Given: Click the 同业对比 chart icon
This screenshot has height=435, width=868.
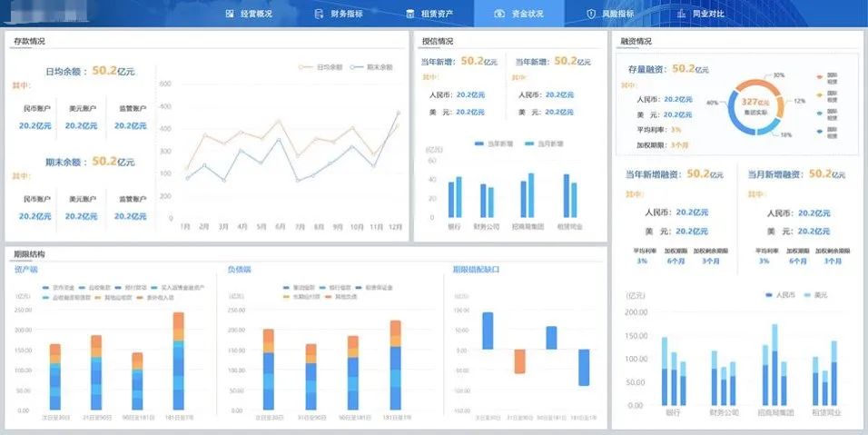Looking at the screenshot, I should 680,14.
